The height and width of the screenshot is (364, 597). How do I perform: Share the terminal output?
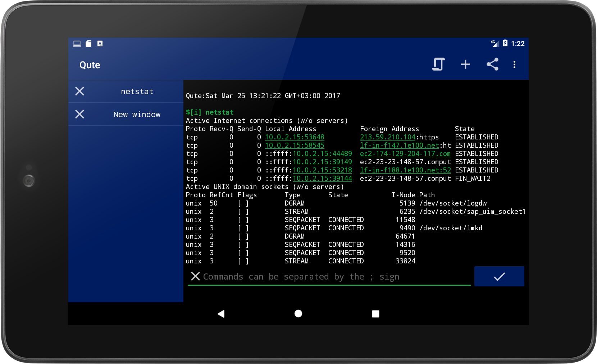coord(492,65)
